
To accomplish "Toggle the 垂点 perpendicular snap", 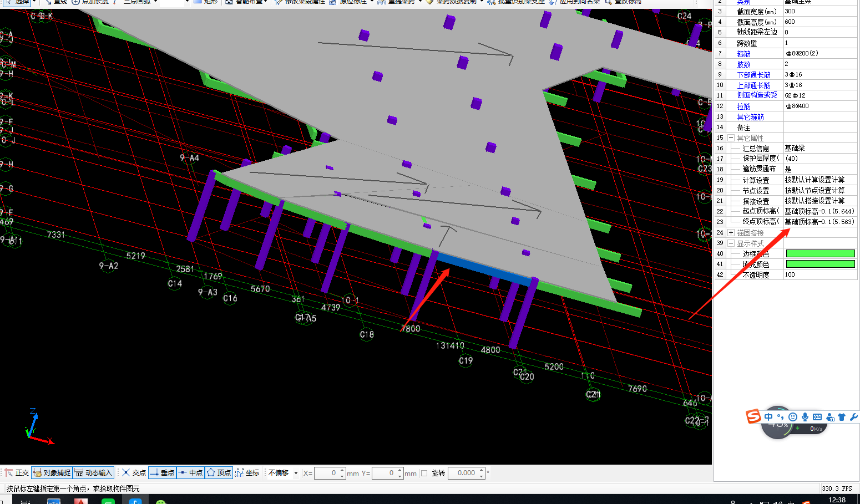I will pyautogui.click(x=162, y=473).
